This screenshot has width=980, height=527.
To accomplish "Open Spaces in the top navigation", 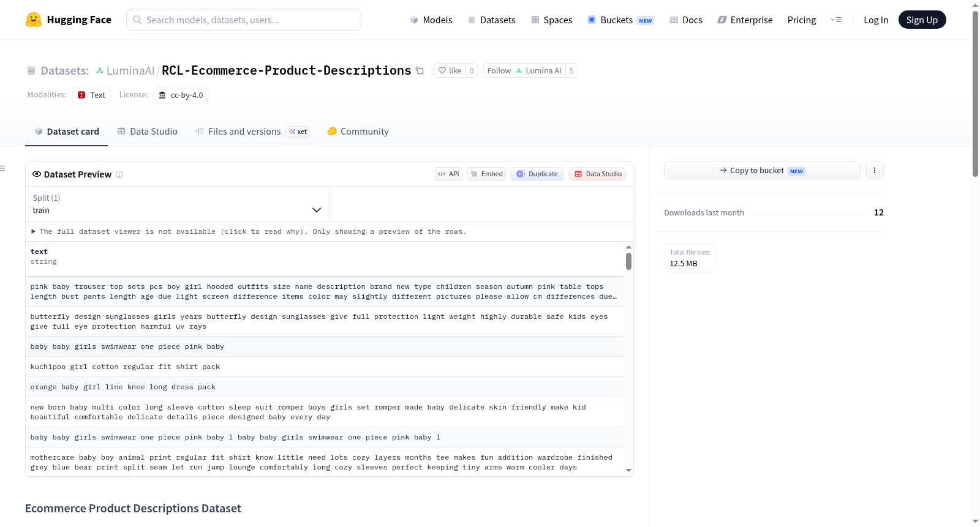I will pos(551,20).
